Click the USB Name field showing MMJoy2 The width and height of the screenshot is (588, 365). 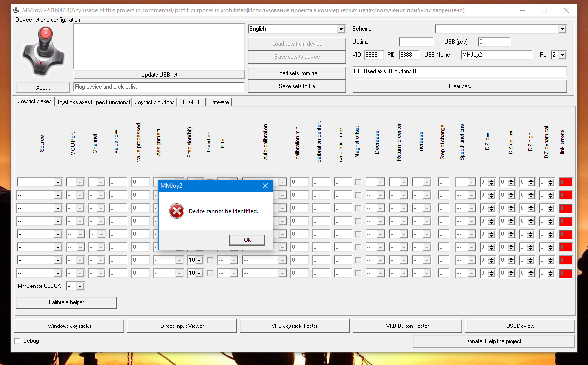(496, 55)
